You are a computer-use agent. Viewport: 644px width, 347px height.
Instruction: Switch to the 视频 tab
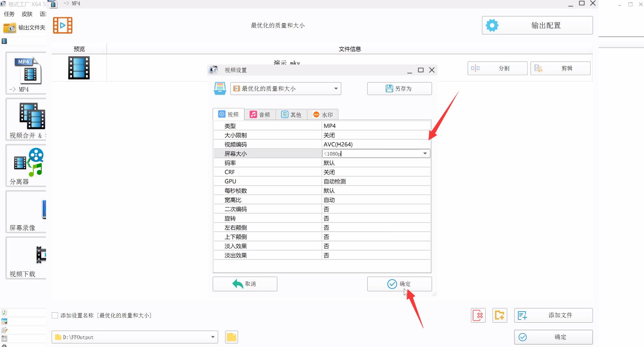pos(229,114)
